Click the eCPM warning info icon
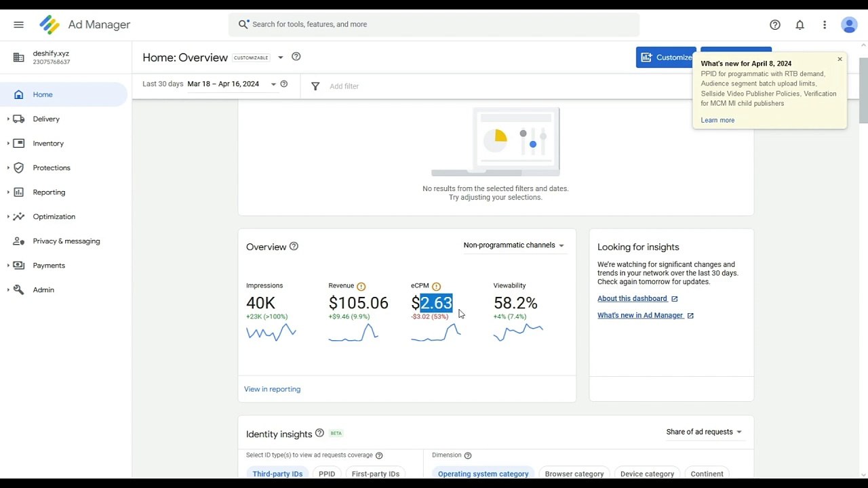868x488 pixels. point(436,286)
